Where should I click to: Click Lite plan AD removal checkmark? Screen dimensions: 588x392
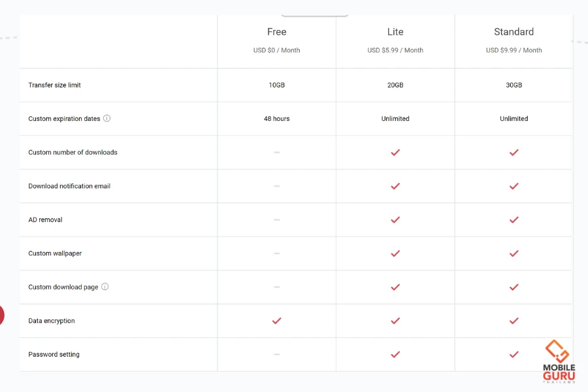(395, 220)
